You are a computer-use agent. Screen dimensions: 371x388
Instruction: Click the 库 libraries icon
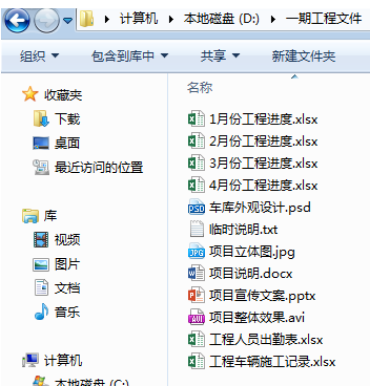pos(30,216)
